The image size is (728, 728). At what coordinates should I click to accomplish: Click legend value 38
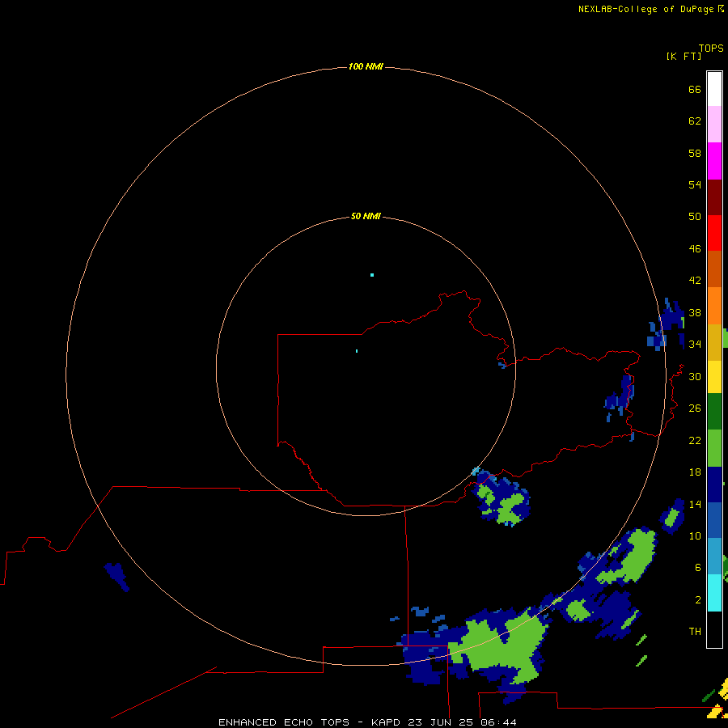point(695,312)
